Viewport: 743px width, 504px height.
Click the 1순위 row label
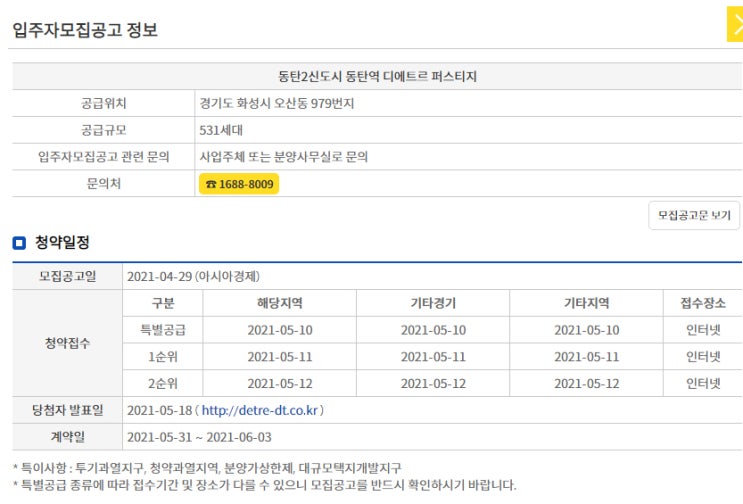[x=163, y=357]
